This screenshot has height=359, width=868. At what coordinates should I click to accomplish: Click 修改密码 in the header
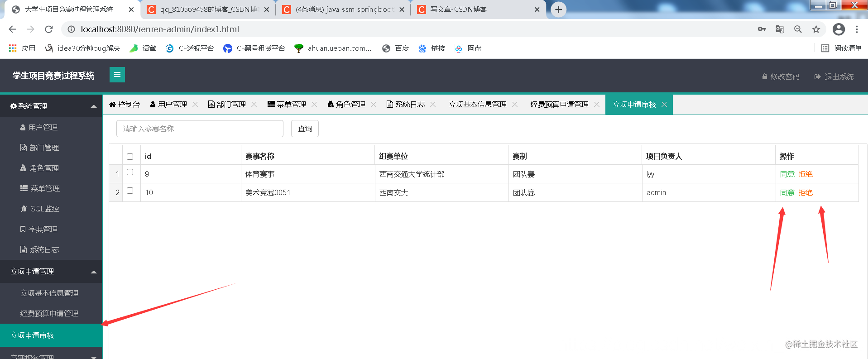(781, 77)
